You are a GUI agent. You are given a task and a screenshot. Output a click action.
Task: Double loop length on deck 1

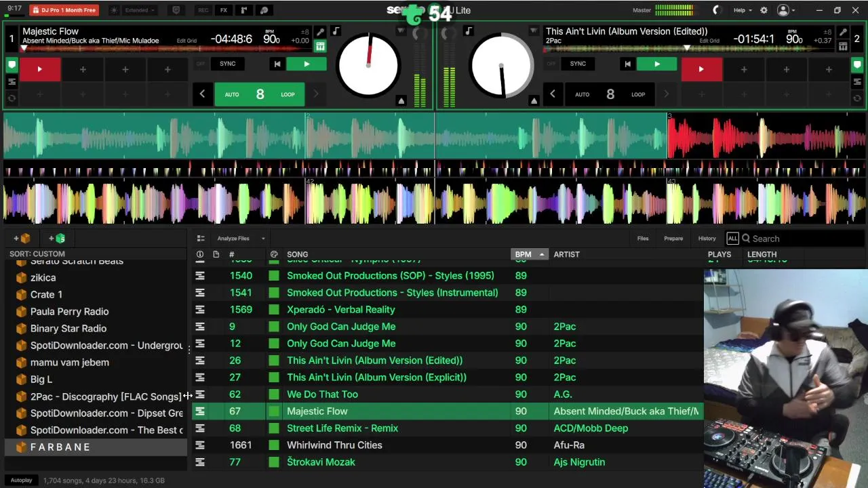click(x=315, y=94)
